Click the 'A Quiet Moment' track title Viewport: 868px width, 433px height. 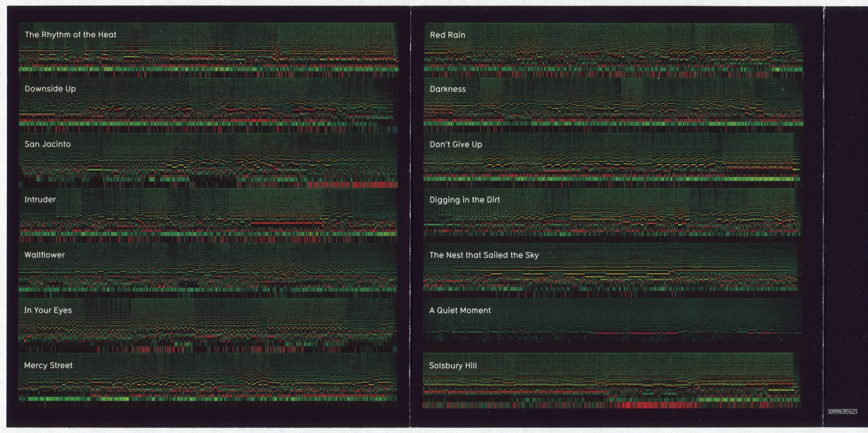(x=460, y=310)
